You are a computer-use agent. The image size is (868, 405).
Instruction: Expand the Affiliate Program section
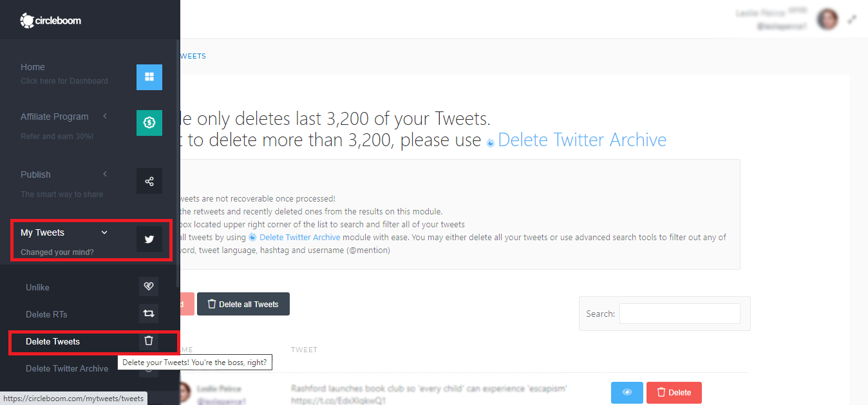[104, 117]
